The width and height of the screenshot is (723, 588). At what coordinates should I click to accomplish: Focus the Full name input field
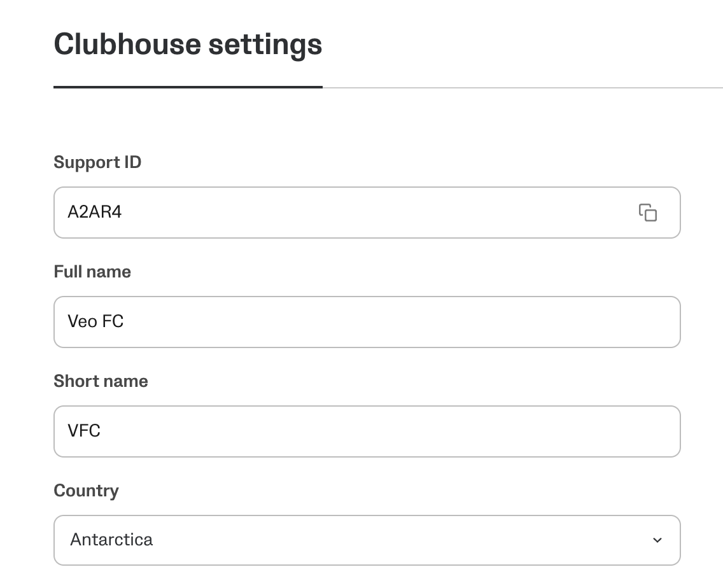click(x=367, y=322)
